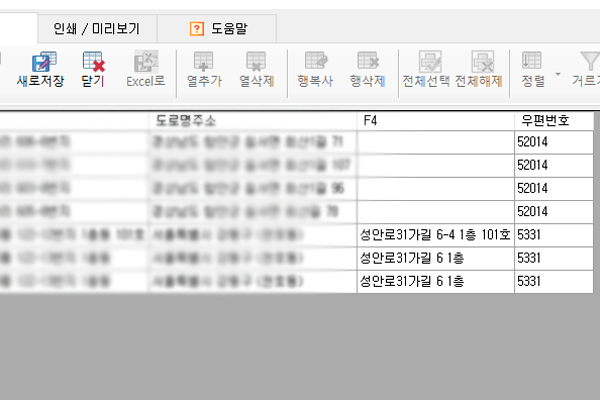
Task: Copy the row using 행복사
Action: pos(315,69)
